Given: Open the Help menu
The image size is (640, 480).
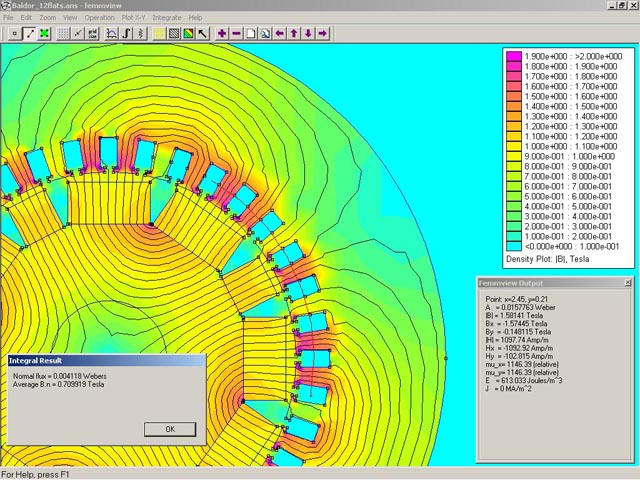Looking at the screenshot, I should coord(196,18).
